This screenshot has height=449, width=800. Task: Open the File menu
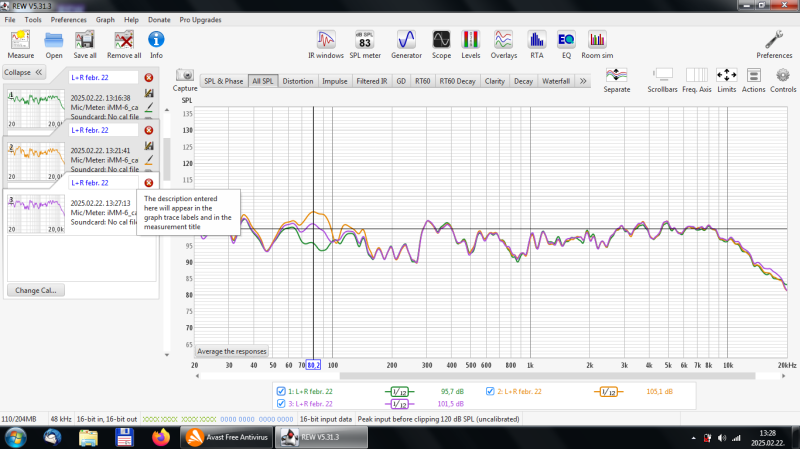10,20
